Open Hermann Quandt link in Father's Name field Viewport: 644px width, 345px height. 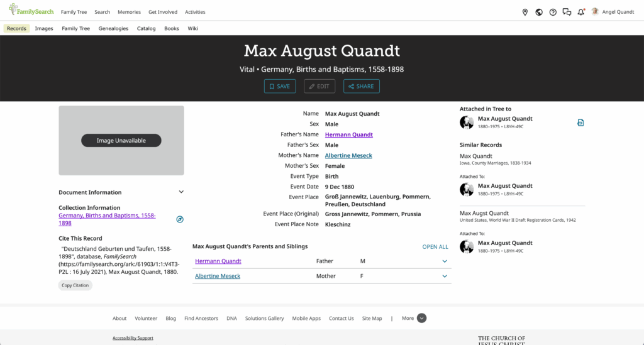pos(348,134)
